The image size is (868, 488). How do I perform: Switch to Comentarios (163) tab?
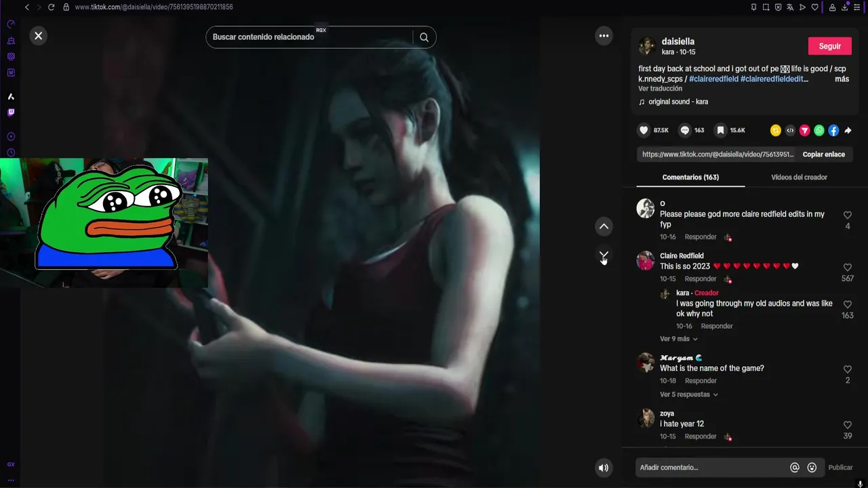pos(690,178)
